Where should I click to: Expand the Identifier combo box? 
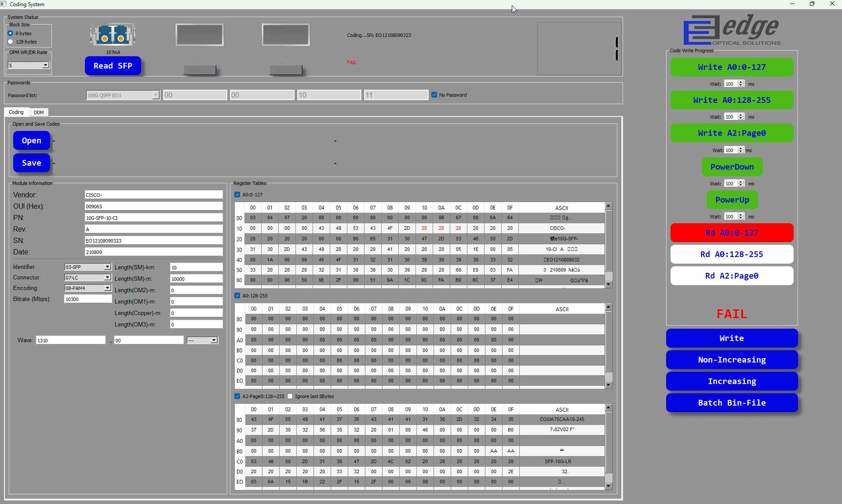(107, 267)
